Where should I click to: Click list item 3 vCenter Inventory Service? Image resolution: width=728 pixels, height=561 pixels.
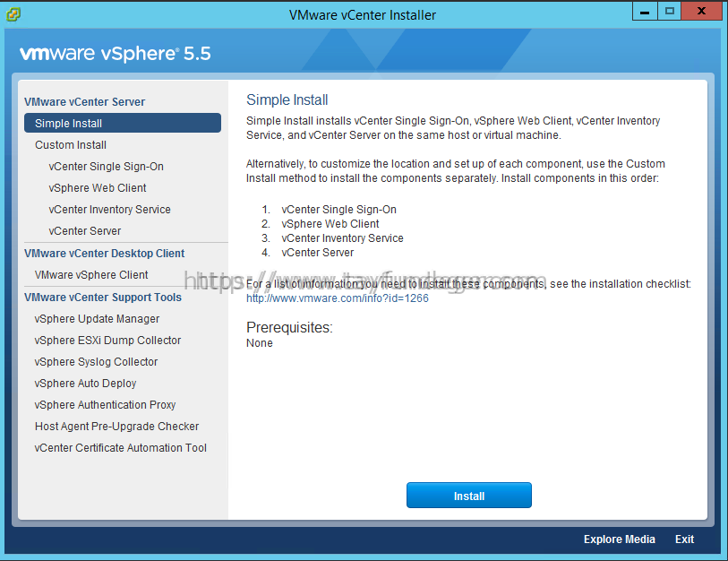pyautogui.click(x=342, y=238)
